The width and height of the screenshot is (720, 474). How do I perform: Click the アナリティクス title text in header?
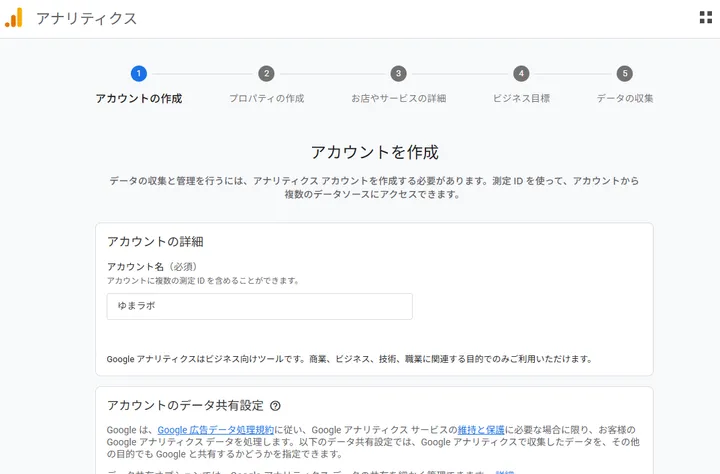tap(86, 18)
